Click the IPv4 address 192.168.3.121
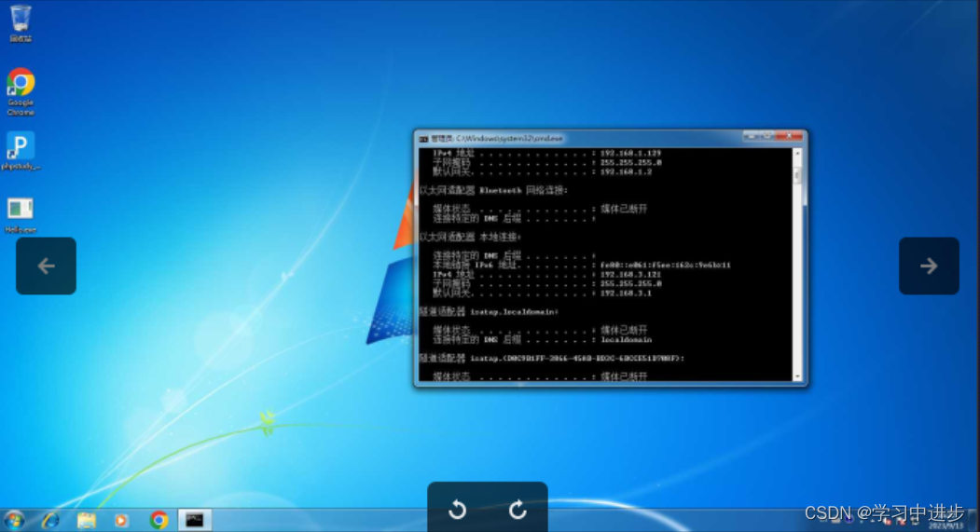 coord(630,274)
